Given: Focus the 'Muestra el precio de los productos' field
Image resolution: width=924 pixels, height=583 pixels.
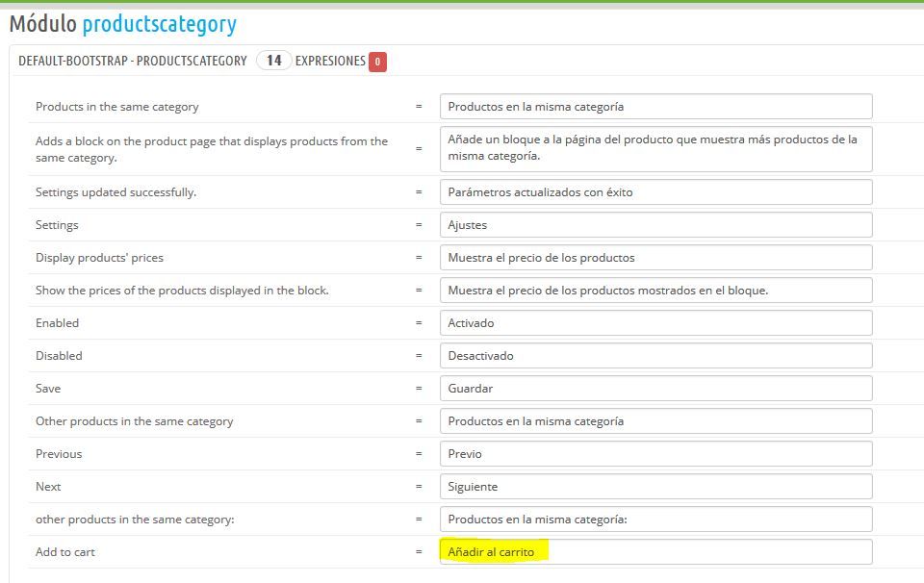Looking at the screenshot, I should [655, 257].
